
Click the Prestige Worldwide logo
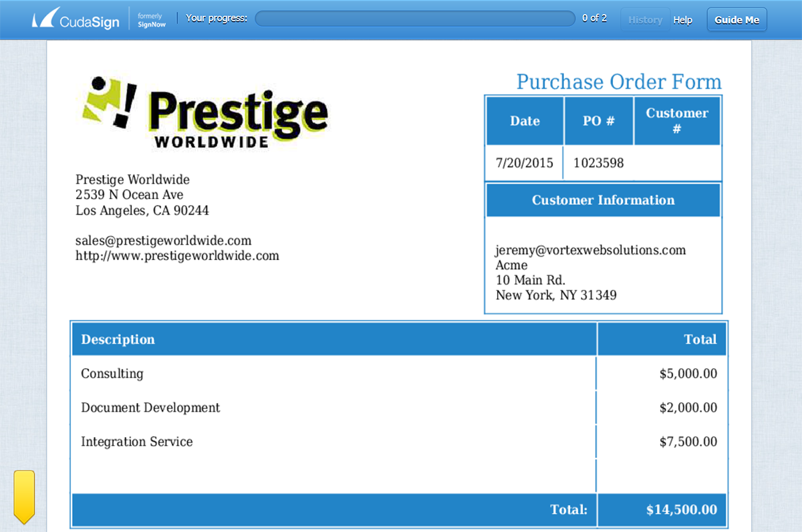205,112
